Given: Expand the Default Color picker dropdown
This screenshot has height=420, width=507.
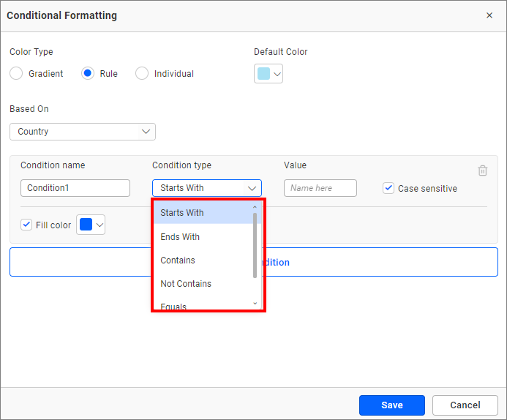Looking at the screenshot, I should 268,74.
